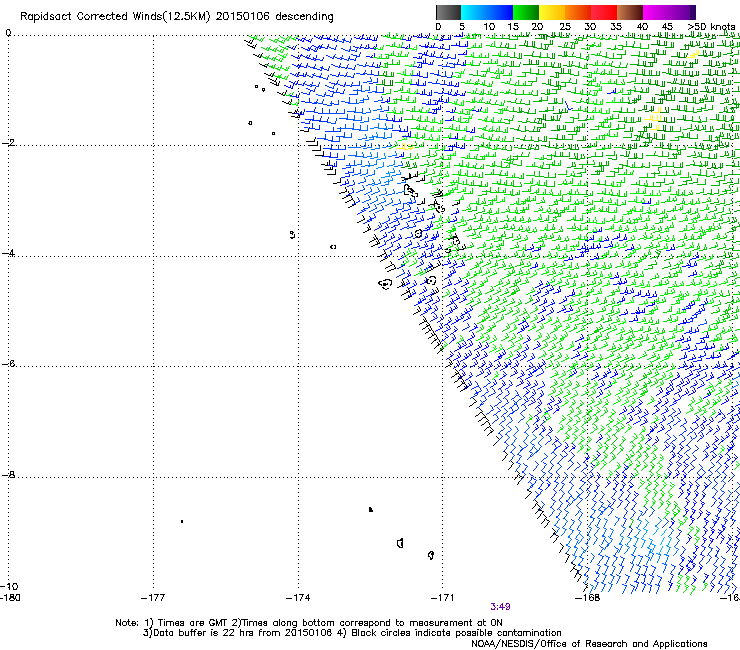Click the 'Times are GMT' note line

pos(309,623)
